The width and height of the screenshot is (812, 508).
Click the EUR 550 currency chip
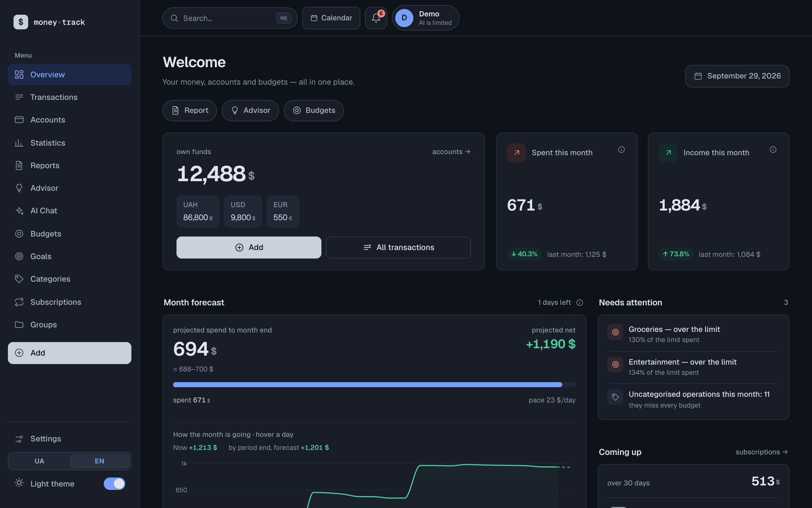[x=283, y=211]
